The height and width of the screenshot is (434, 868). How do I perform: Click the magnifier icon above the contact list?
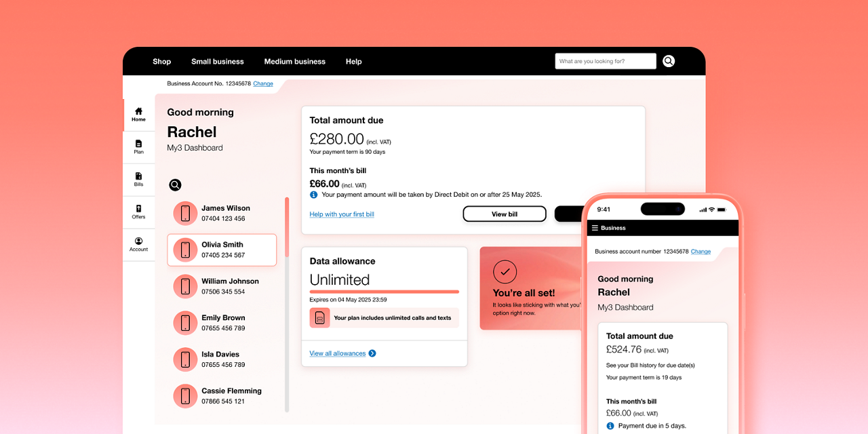coord(175,184)
